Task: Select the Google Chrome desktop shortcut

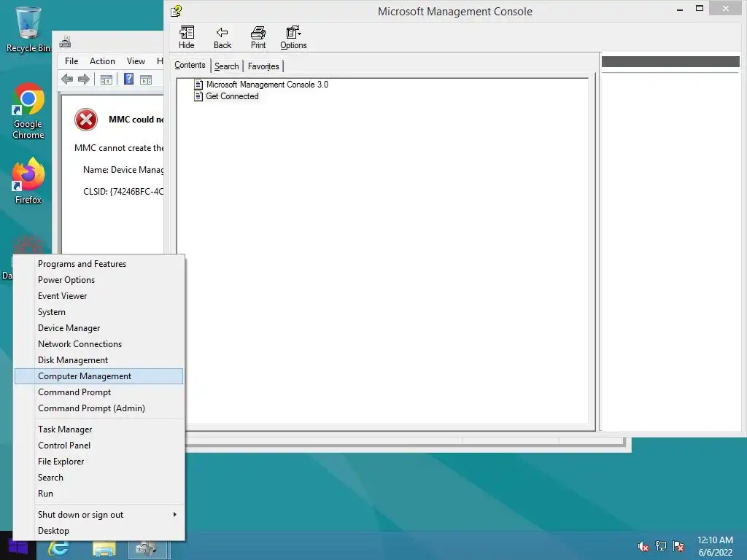Action: 28,111
